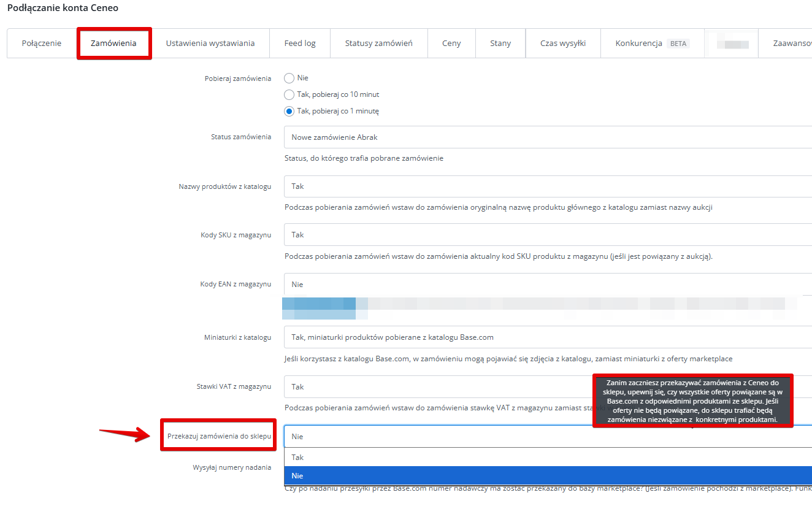The height and width of the screenshot is (506, 812).
Task: Switch to the Połączenie tab
Action: coord(42,44)
